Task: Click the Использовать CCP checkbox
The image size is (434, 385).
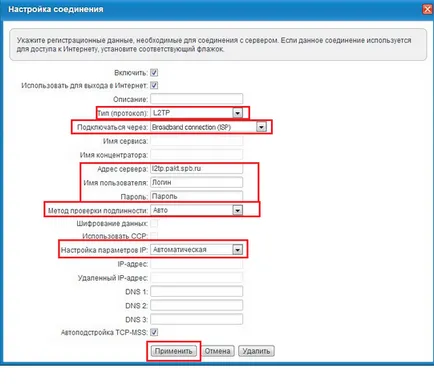Action: pos(154,236)
